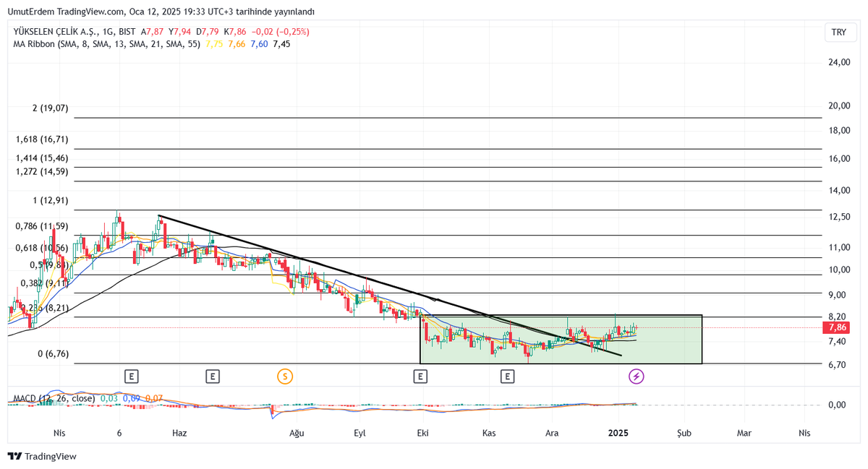Screen dimensions: 868x469
Task: Click the 10,00 price axis value
Action: [x=839, y=270]
